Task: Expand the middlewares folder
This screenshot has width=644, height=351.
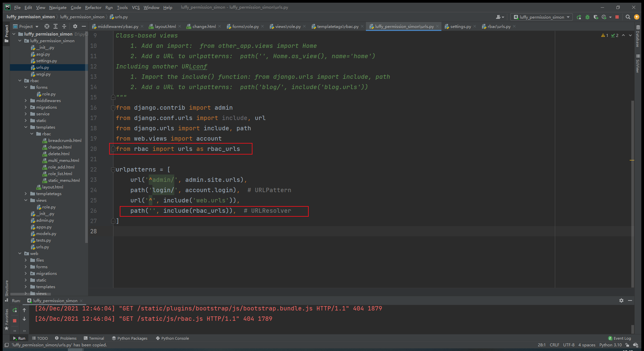Action: pos(26,101)
